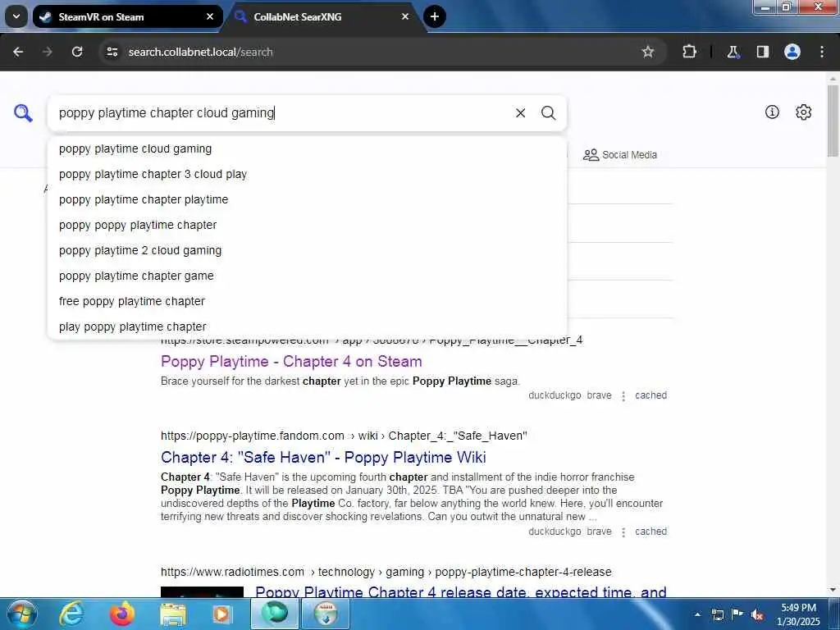Click the page vertical scrollbar thumb

pos(833,121)
